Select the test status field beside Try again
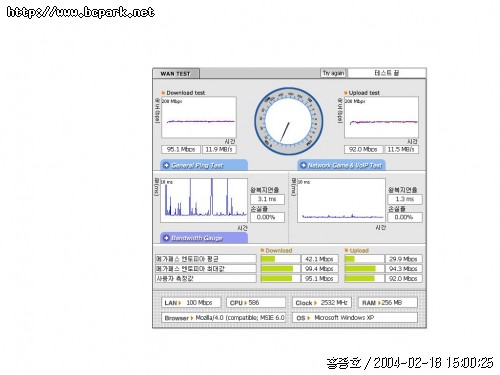Viewport: 500px width, 375px height. [x=387, y=73]
